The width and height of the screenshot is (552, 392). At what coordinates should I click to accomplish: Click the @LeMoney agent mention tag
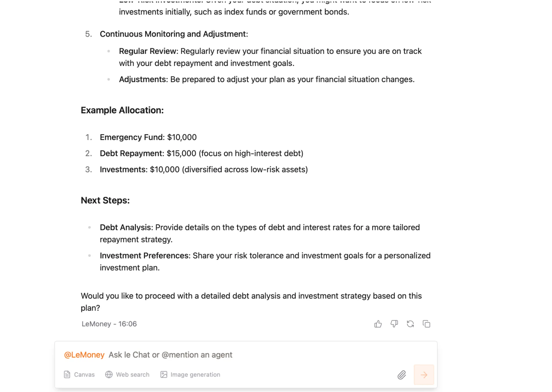click(84, 355)
